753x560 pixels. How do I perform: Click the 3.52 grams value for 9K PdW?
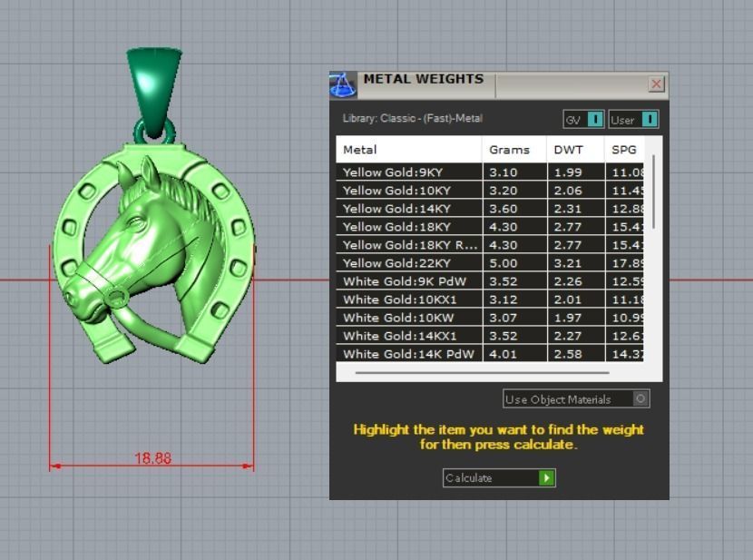pyautogui.click(x=504, y=281)
